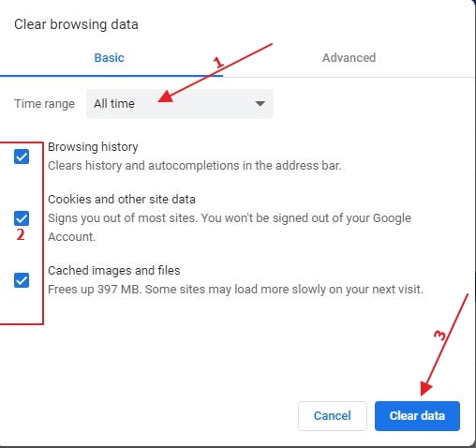Viewport: 476px width, 448px height.
Task: Click the Cached images and files label
Action: [114, 270]
